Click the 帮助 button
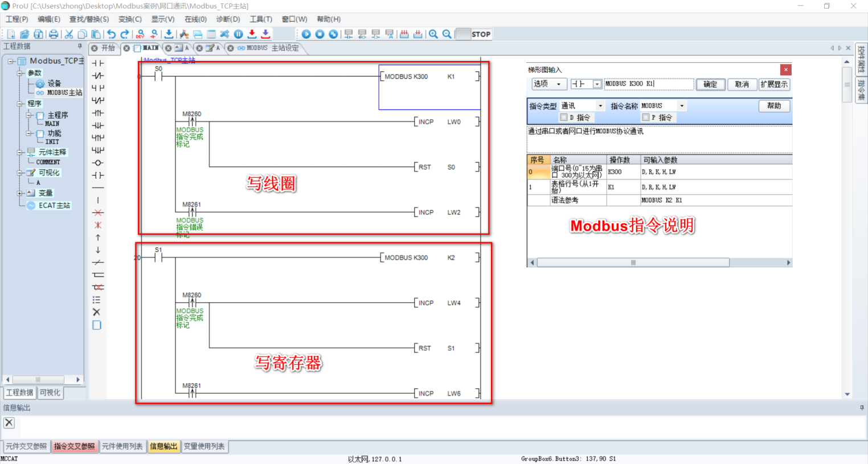868x464 pixels. [x=774, y=106]
